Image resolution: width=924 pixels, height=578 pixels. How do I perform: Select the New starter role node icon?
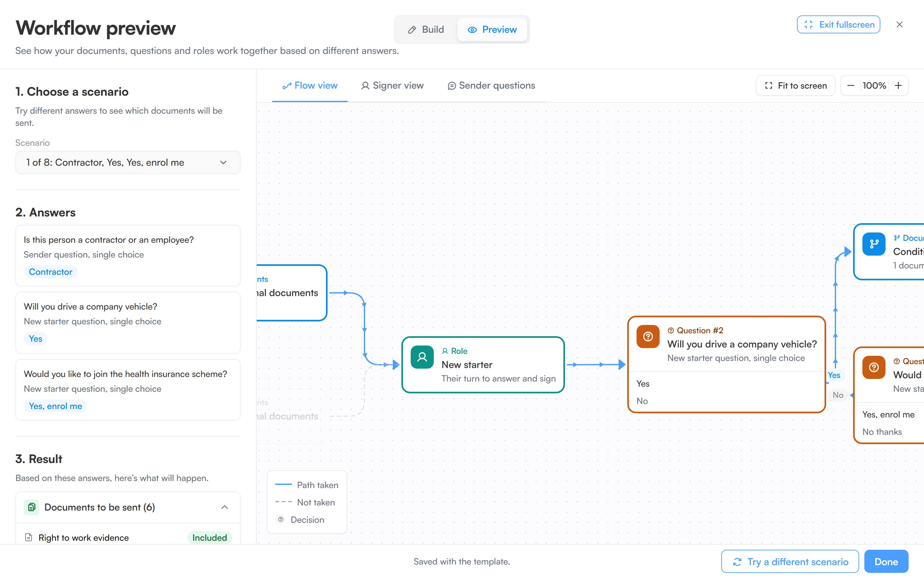422,357
